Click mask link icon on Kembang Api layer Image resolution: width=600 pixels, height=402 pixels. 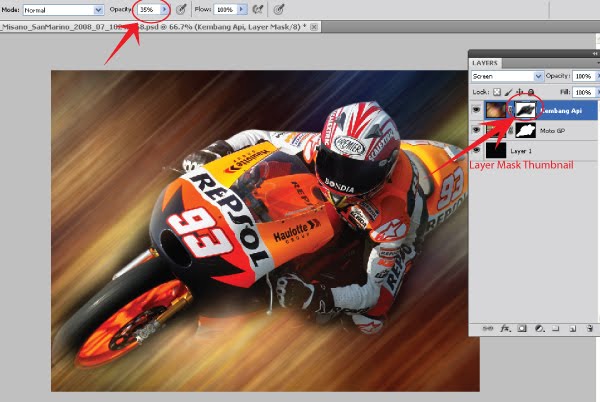(x=510, y=110)
